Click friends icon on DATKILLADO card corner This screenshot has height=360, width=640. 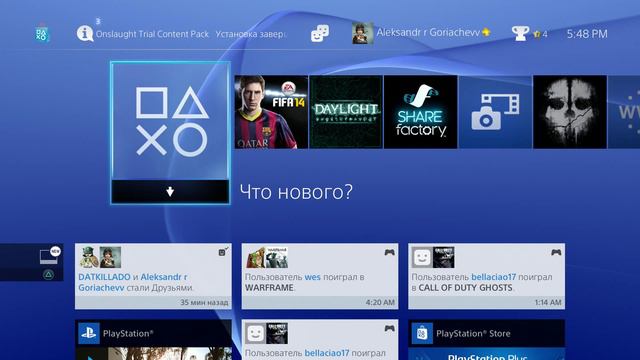pos(223,252)
